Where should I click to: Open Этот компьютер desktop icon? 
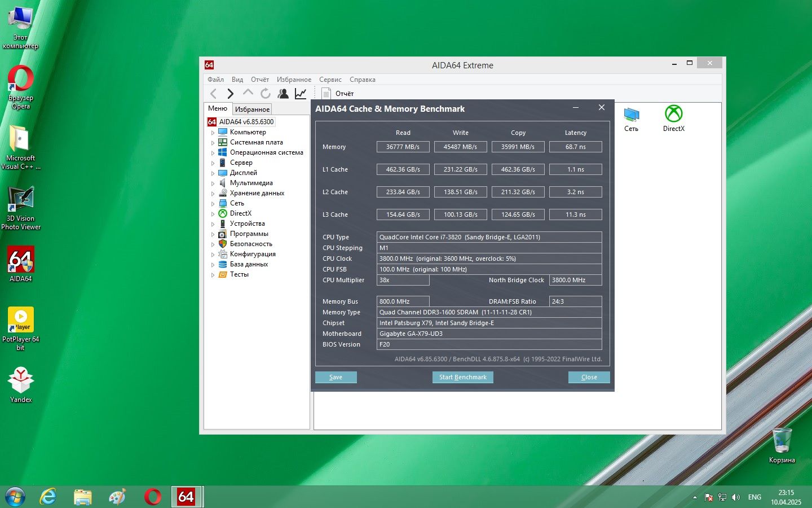click(21, 28)
